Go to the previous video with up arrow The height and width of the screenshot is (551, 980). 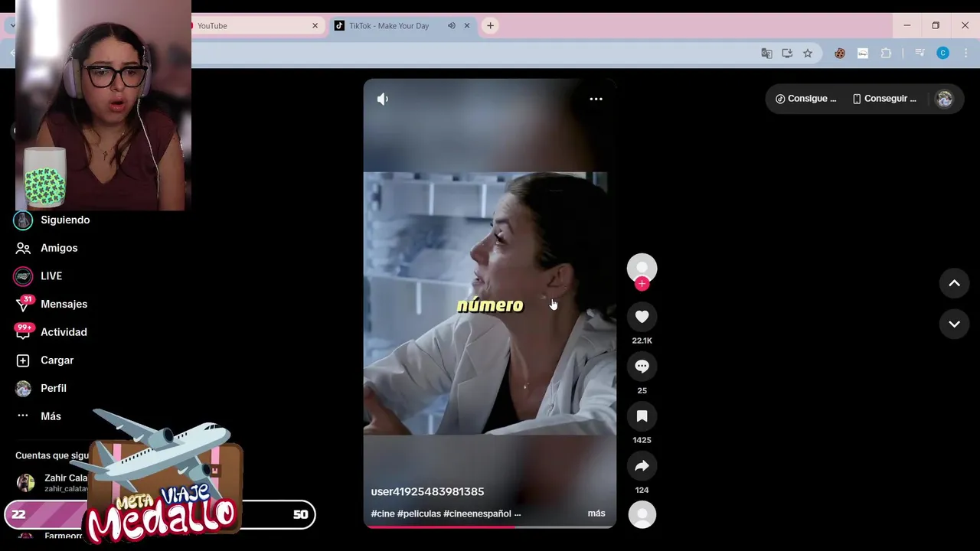(954, 283)
